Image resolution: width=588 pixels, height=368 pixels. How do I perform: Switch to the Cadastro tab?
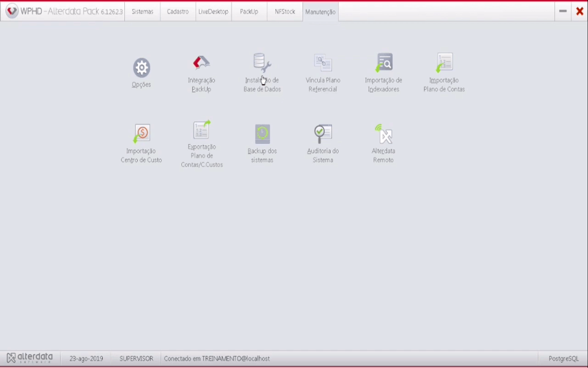point(178,12)
